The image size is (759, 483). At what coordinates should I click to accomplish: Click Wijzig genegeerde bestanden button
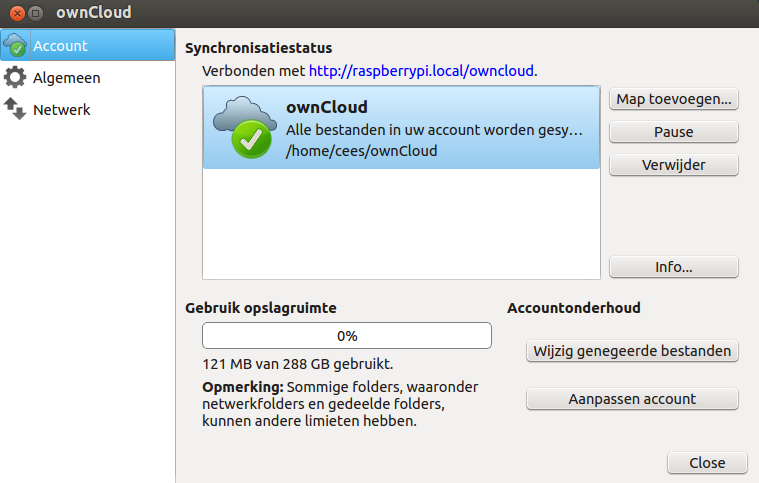632,351
